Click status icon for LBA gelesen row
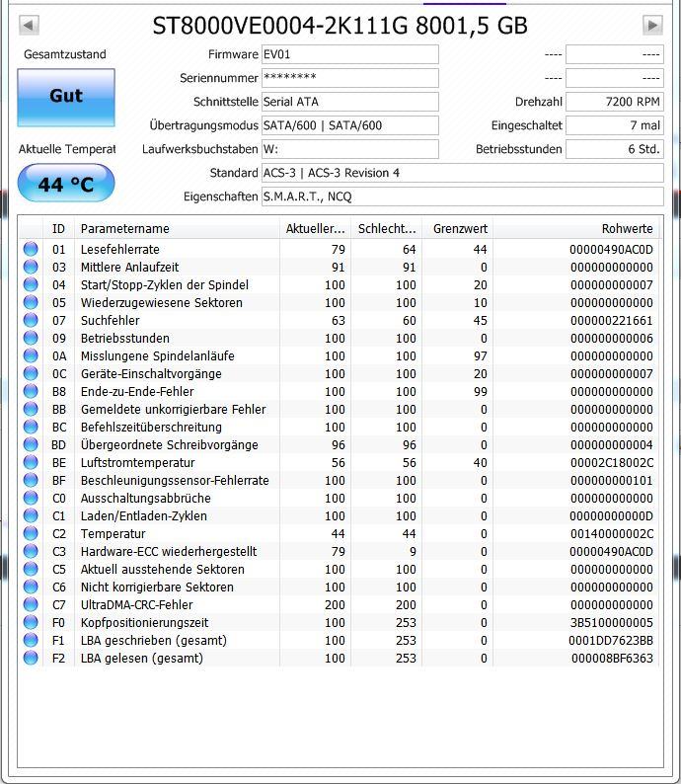The height and width of the screenshot is (784, 681). click(31, 658)
